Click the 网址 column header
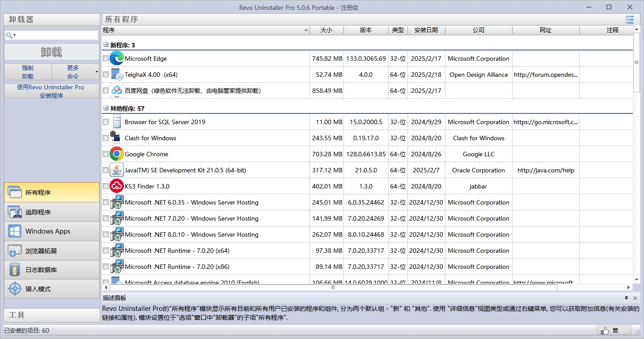Image resolution: width=644 pixels, height=339 pixels. [x=546, y=30]
